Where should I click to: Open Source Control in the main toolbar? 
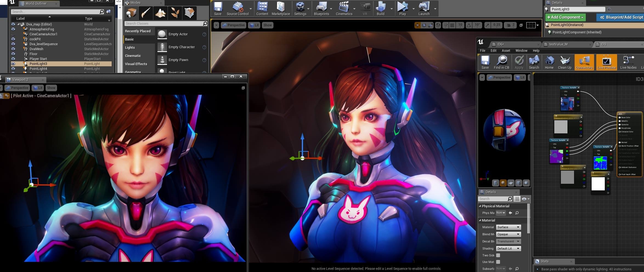238,8
